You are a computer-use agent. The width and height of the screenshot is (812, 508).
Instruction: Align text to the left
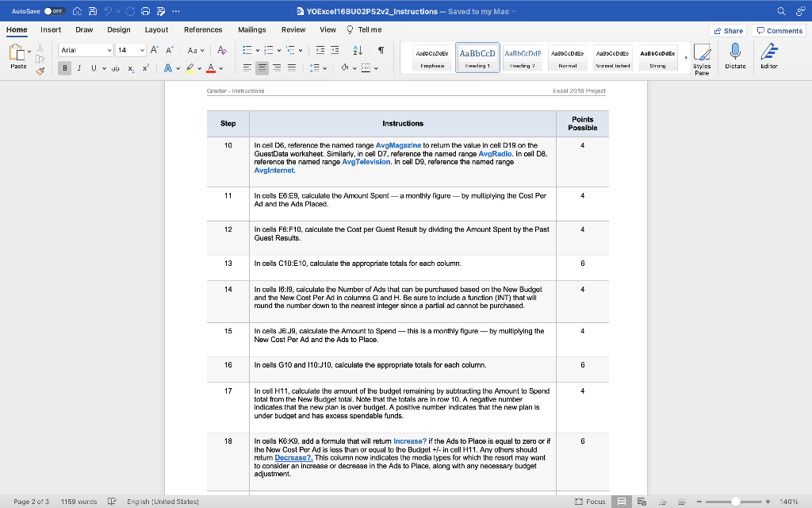pos(247,68)
